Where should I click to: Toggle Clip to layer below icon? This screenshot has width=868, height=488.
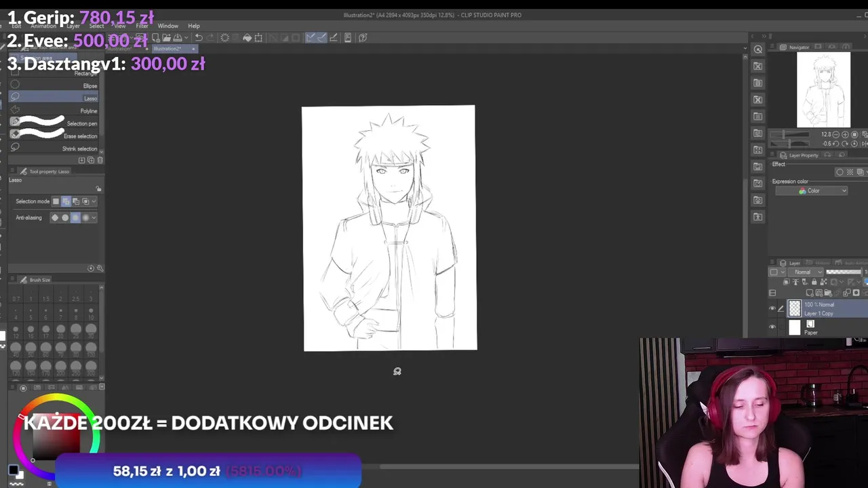(x=787, y=282)
